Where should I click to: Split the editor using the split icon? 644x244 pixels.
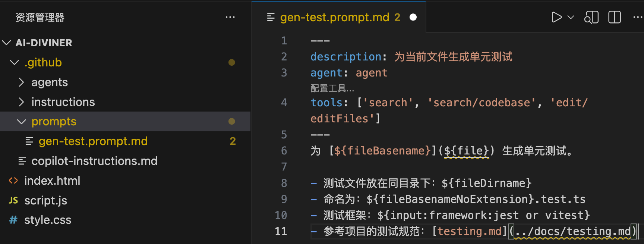[x=615, y=17]
